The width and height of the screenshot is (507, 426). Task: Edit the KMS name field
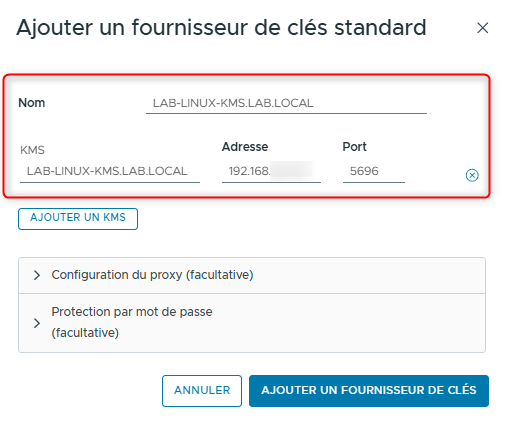pyautogui.click(x=110, y=171)
